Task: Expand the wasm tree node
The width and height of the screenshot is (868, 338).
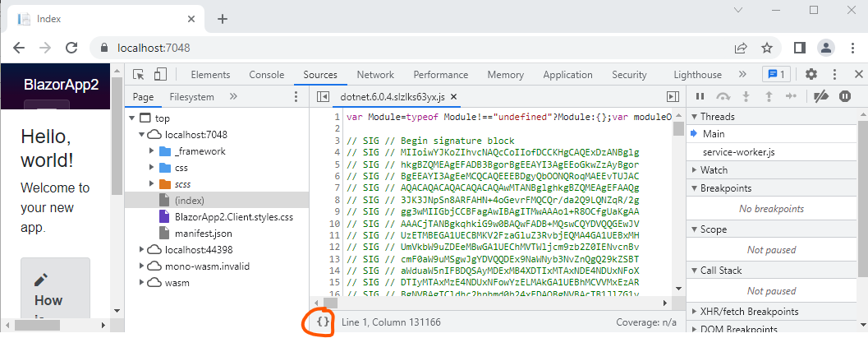Action: pos(142,283)
